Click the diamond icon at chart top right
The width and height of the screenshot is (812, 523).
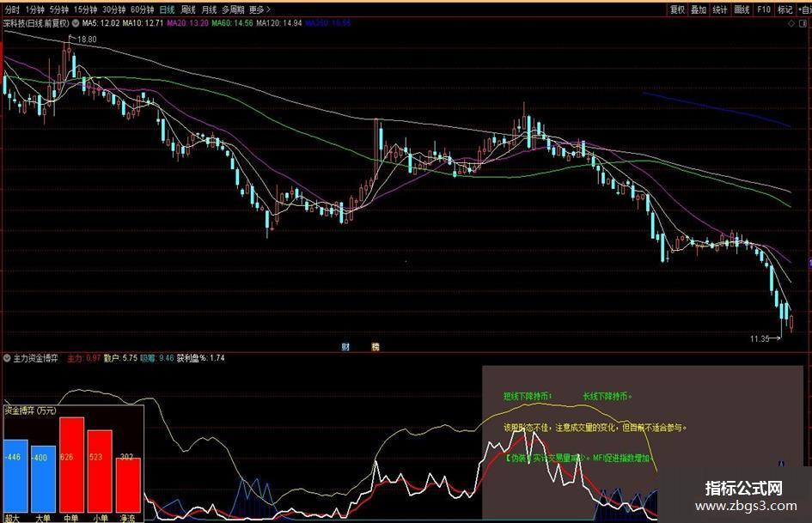(x=791, y=24)
